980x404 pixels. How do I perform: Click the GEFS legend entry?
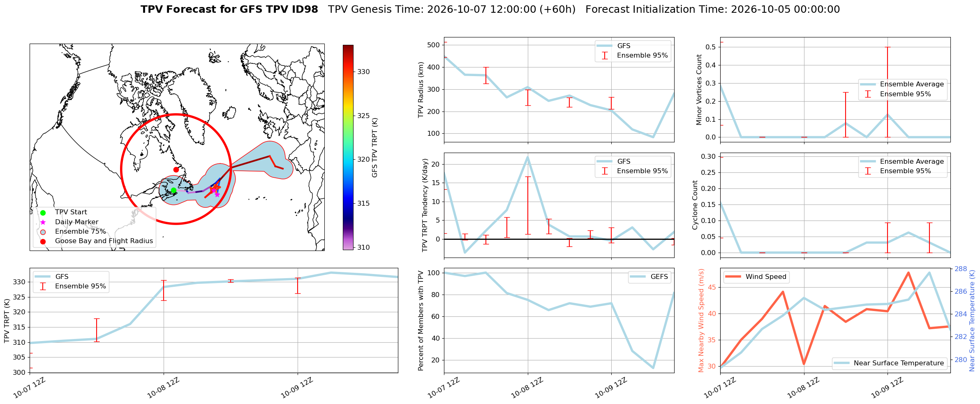[649, 277]
